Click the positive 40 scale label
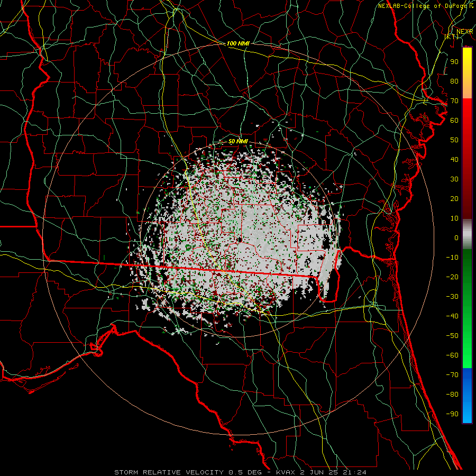Screen dimensions: 476x476 454,159
